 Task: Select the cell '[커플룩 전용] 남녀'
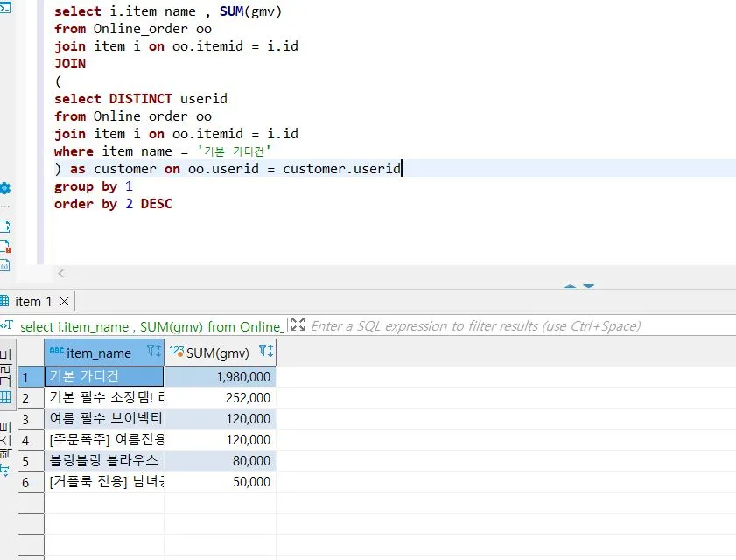tap(104, 482)
